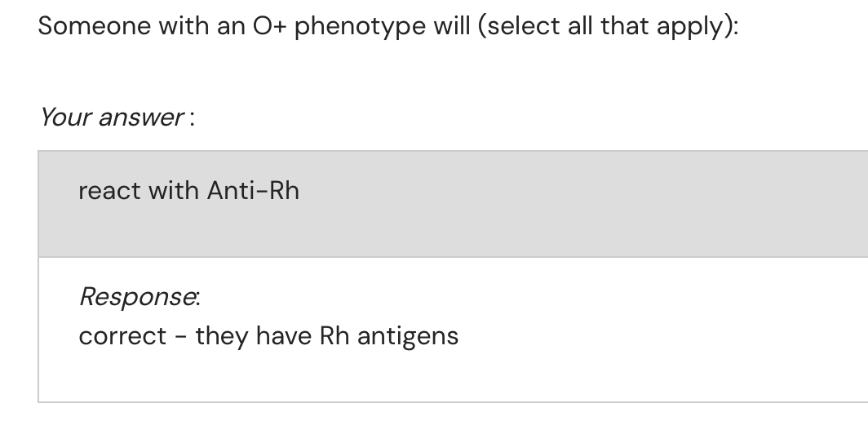Image resolution: width=868 pixels, height=421 pixels.
Task: Click the word "correct" in the feedback
Action: click(x=122, y=335)
